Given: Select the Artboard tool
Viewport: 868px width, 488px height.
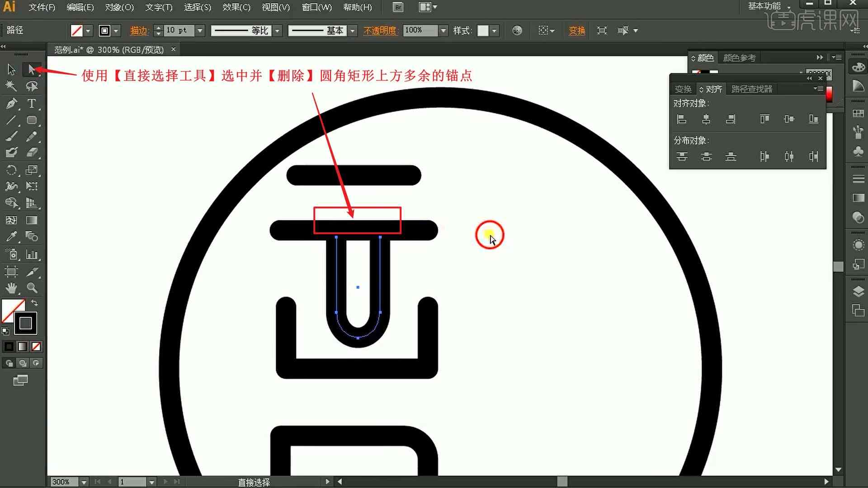Looking at the screenshot, I should tap(11, 272).
